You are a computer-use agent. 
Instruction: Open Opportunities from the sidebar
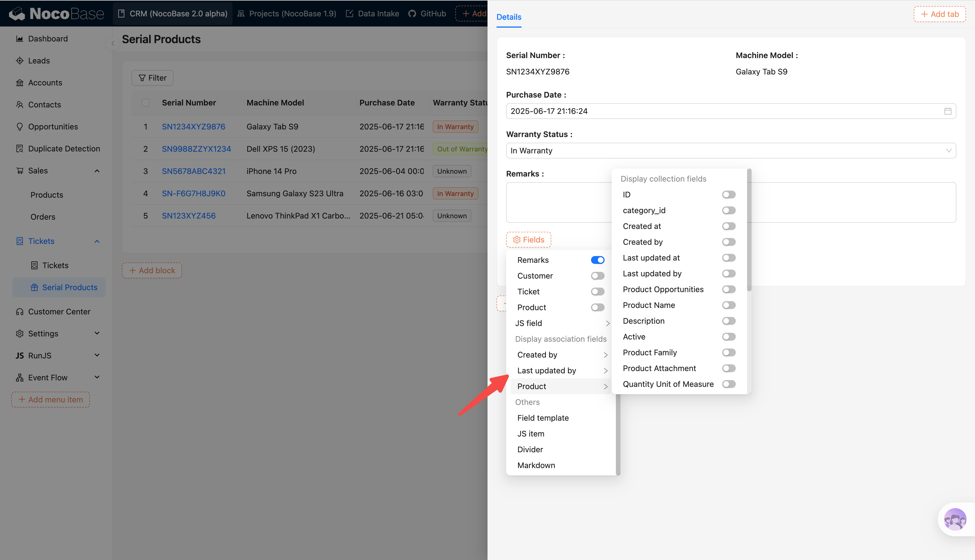point(53,126)
